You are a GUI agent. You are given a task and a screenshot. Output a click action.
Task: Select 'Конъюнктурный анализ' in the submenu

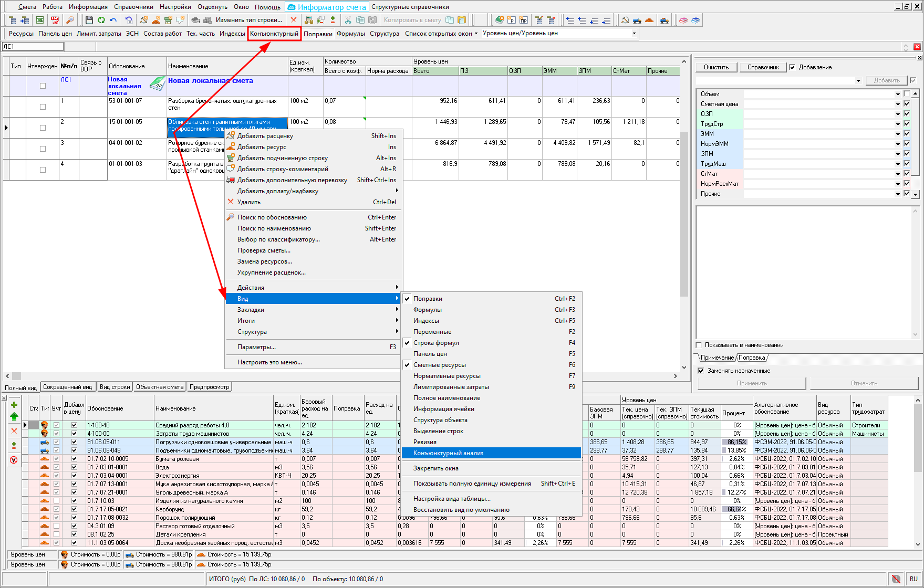coord(448,453)
